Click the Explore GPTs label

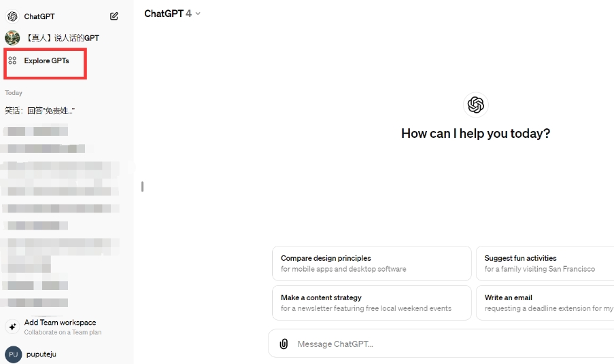[x=46, y=60]
